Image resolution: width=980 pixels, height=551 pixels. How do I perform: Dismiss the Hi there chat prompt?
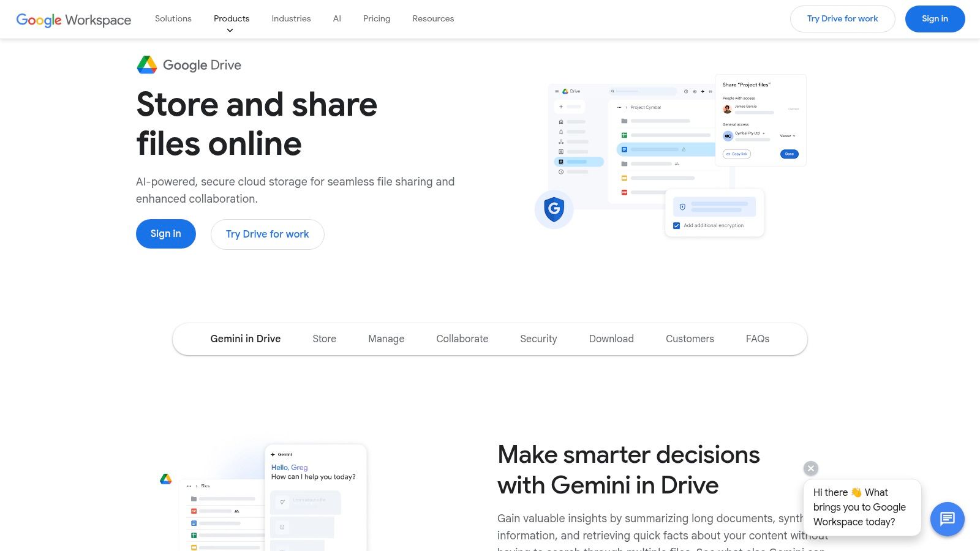point(810,468)
